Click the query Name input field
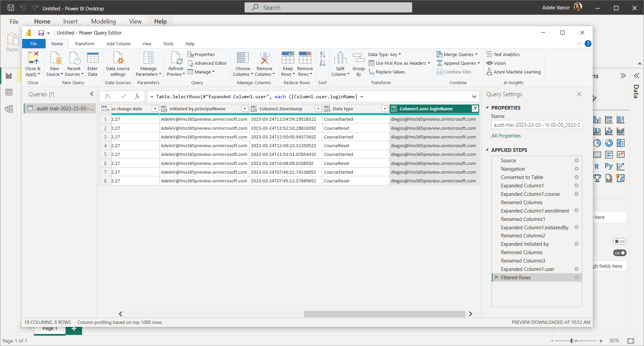This screenshot has width=644, height=346. [536, 125]
